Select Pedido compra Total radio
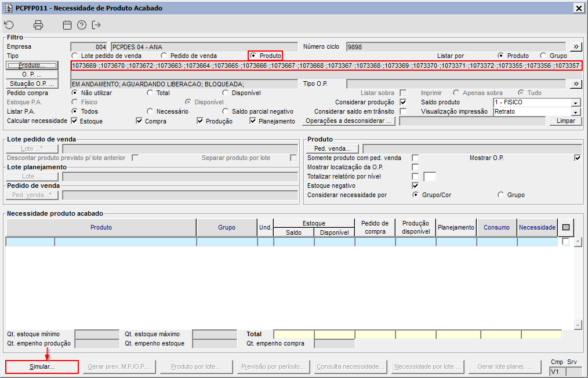Screen dimensions: 588x378 pos(150,93)
